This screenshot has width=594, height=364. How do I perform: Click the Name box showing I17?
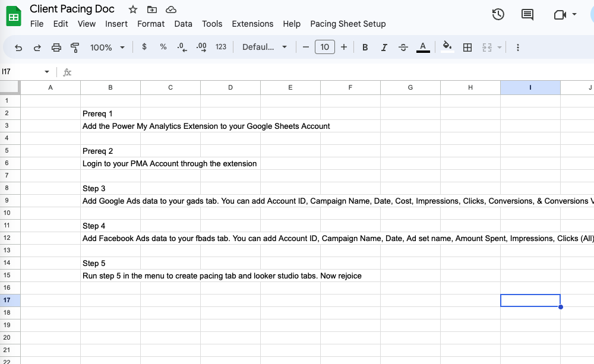21,72
